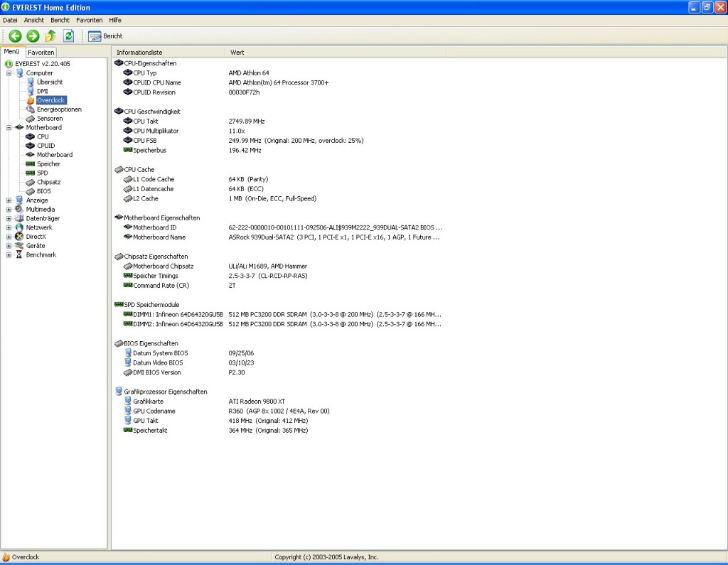Screen dimensions: 728x565
Task: Click the Benchmark hourglass icon
Action: pyautogui.click(x=19, y=255)
